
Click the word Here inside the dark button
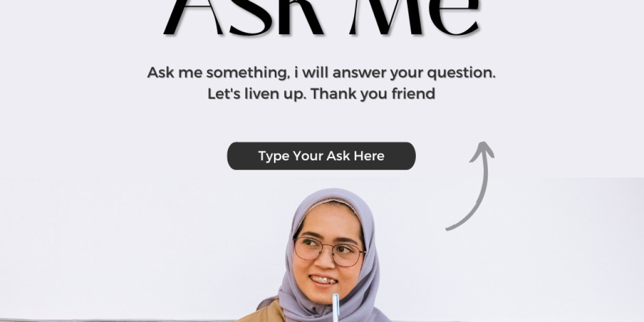369,156
